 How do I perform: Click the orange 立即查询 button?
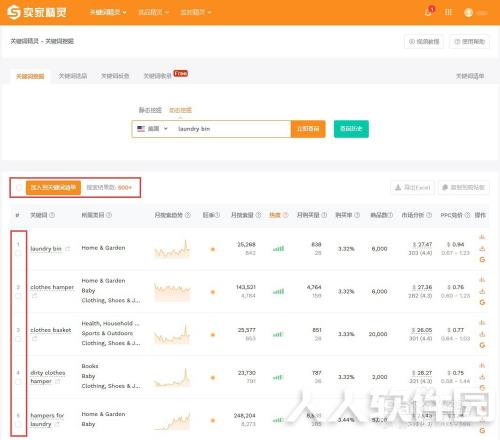click(x=308, y=129)
